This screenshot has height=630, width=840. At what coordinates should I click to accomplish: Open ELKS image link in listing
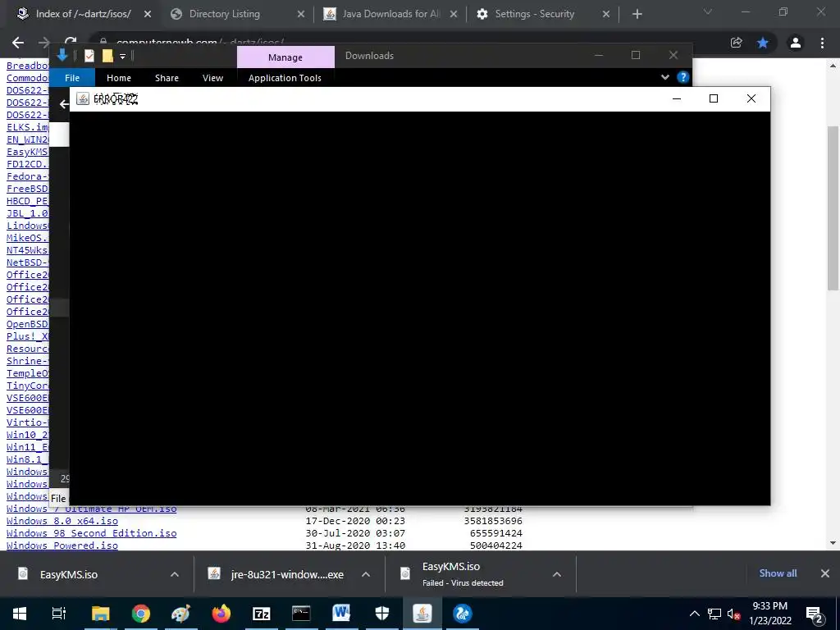pyautogui.click(x=27, y=127)
